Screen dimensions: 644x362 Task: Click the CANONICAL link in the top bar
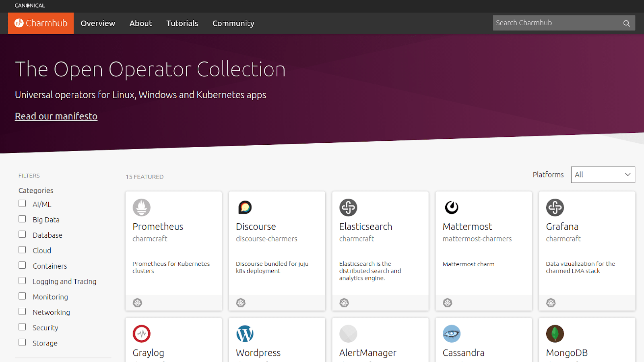click(29, 6)
